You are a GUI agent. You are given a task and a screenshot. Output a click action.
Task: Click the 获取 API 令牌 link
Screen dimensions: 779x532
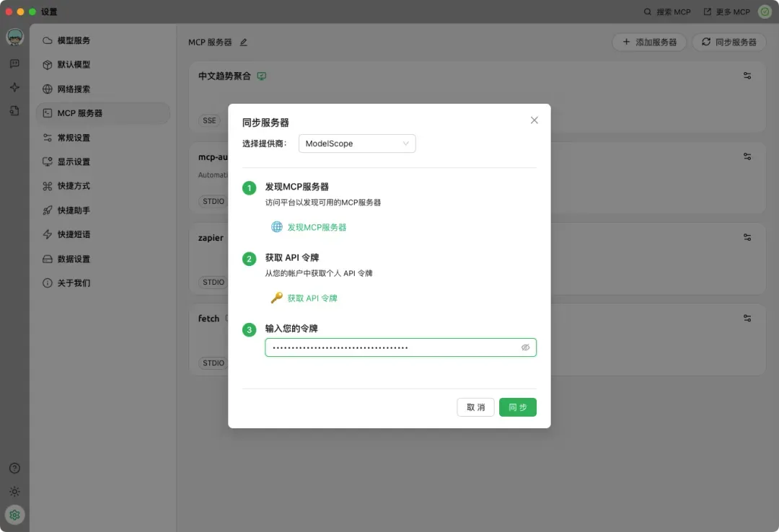[x=312, y=298]
